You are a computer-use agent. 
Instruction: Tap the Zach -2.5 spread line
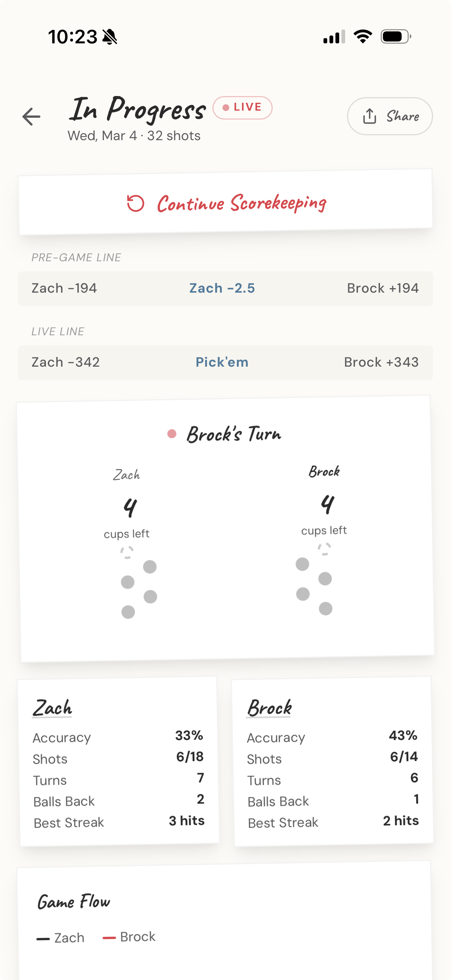[x=222, y=289]
